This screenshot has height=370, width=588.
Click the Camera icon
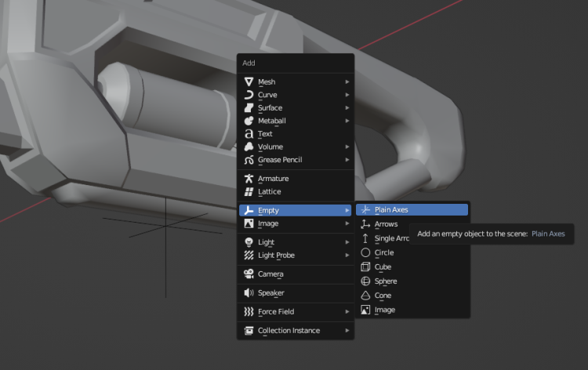249,274
